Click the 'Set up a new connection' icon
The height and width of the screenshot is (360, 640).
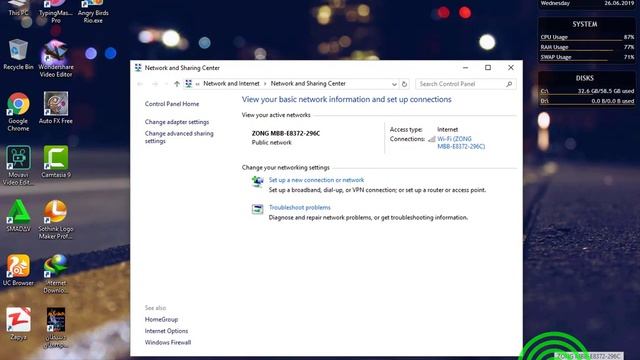(x=257, y=181)
